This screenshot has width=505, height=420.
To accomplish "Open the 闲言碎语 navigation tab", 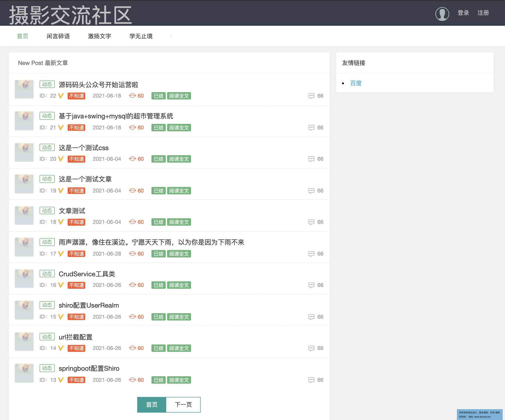I will click(x=58, y=36).
